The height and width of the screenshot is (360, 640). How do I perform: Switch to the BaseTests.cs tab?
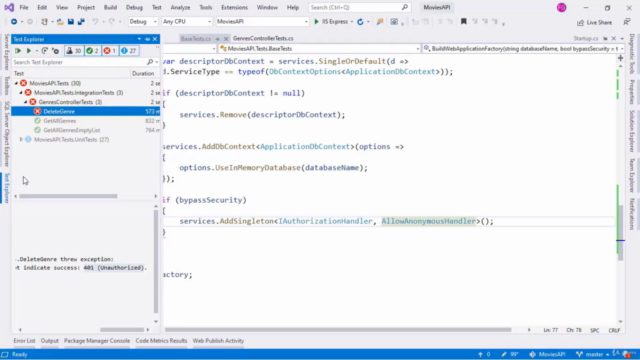(x=196, y=39)
